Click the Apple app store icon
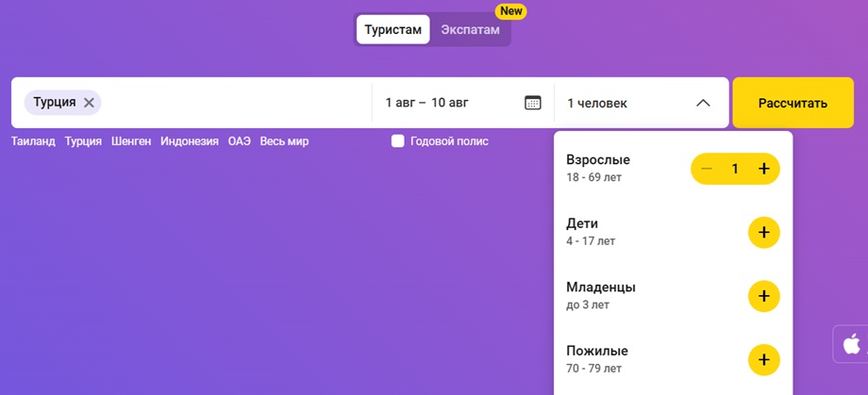The width and height of the screenshot is (868, 395). 851,344
